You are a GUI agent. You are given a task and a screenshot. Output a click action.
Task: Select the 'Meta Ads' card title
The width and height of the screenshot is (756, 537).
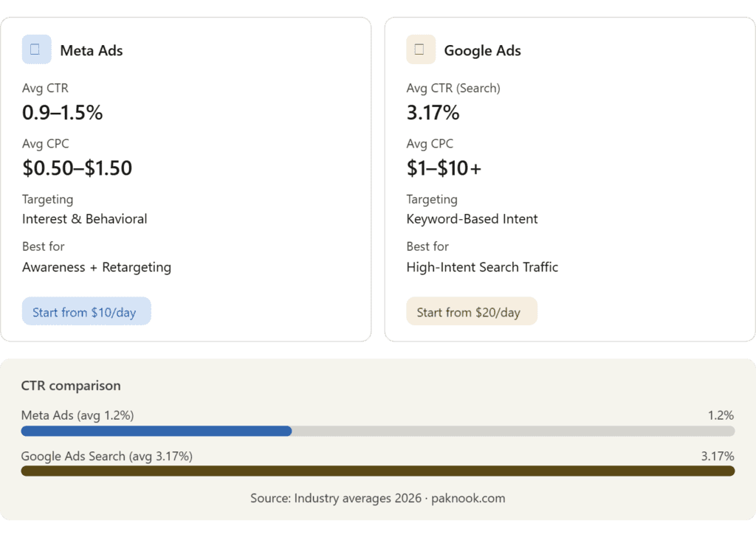coord(91,51)
